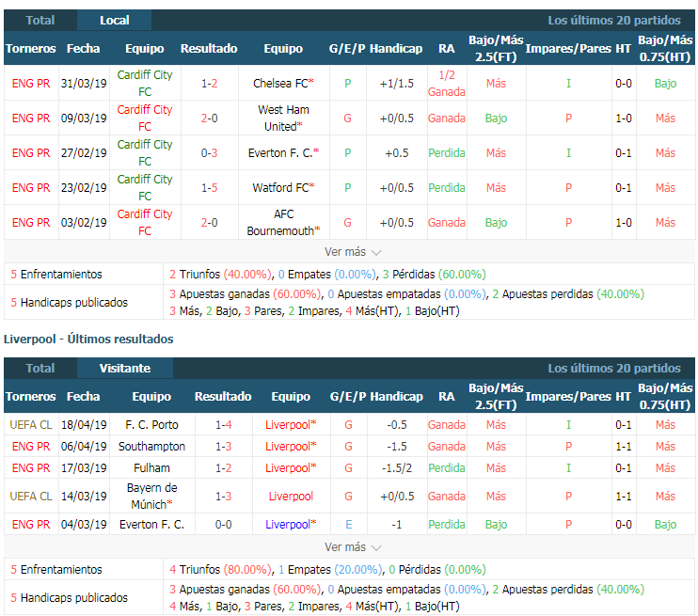The height and width of the screenshot is (616, 698).
Task: Expand Ver más under Cardiff matches
Action: 353,252
